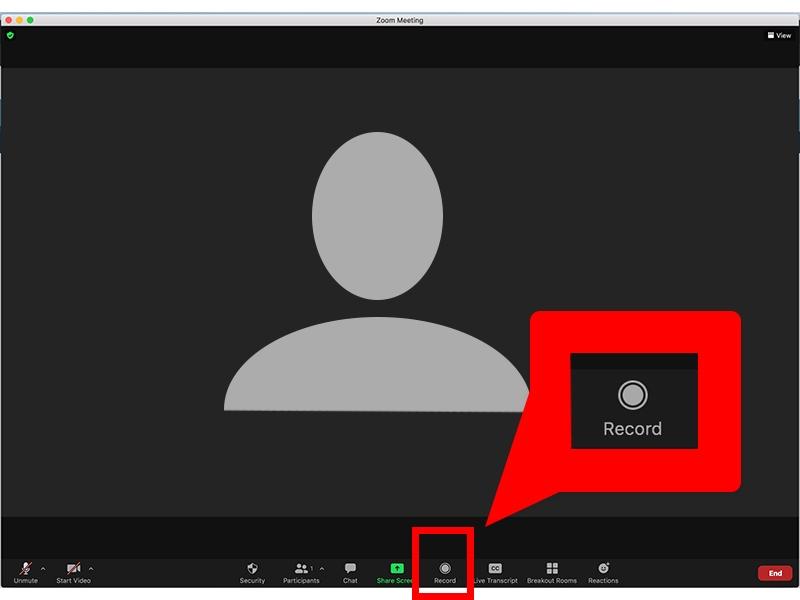Click the green encryption shield icon
The height and width of the screenshot is (600, 800).
pos(9,34)
